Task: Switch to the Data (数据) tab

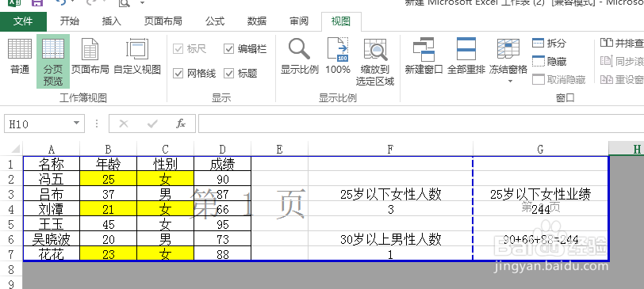Action: tap(257, 21)
